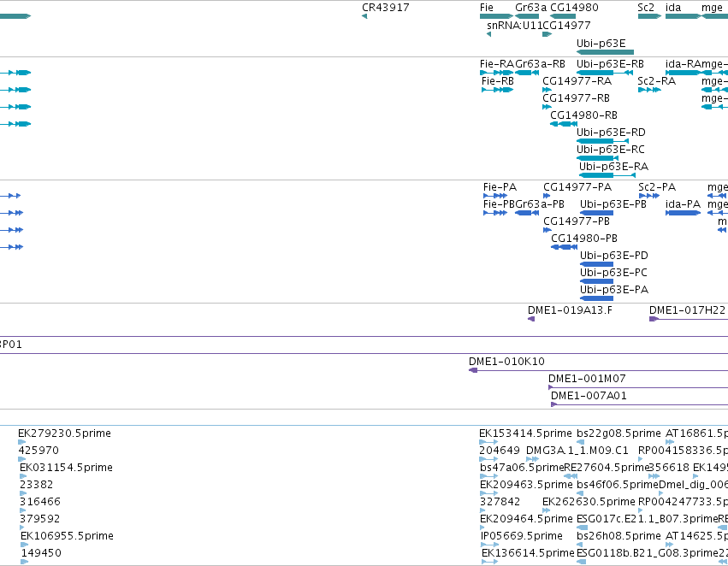Click clone DME1-019A13.F label
This screenshot has width=728, height=566.
(570, 310)
